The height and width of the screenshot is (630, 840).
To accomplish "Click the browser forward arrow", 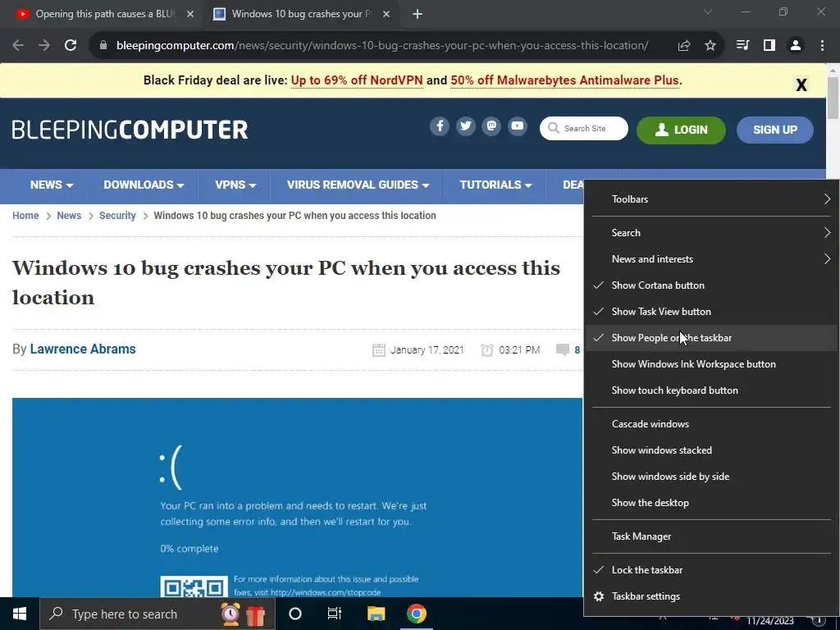I will click(x=44, y=46).
